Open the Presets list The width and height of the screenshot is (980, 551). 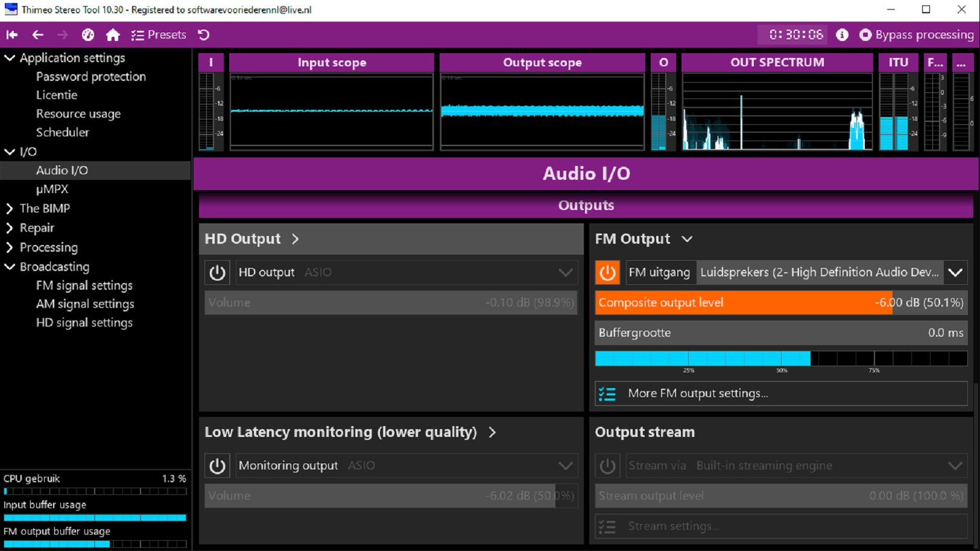click(x=159, y=35)
